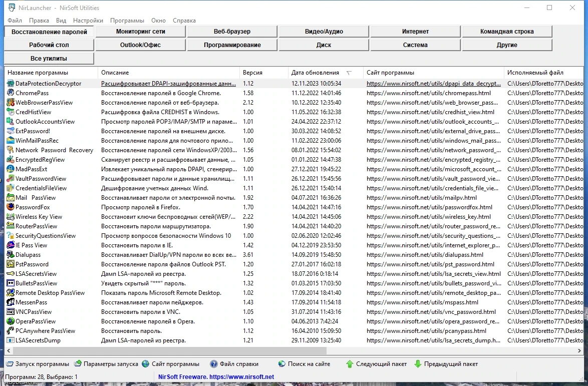This screenshot has height=386, width=588.
Task: Click Сайт программы toolbar button
Action: 171,364
